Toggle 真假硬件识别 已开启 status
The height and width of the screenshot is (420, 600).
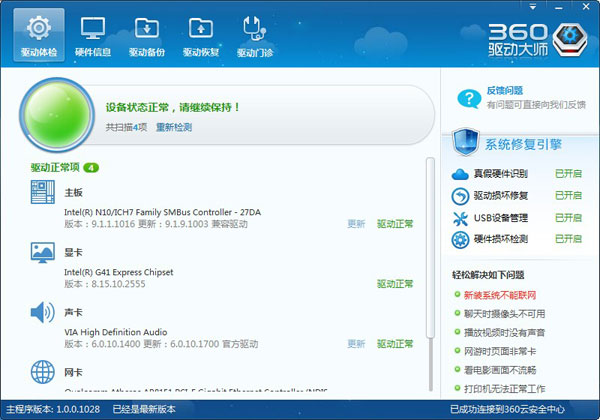coord(568,174)
